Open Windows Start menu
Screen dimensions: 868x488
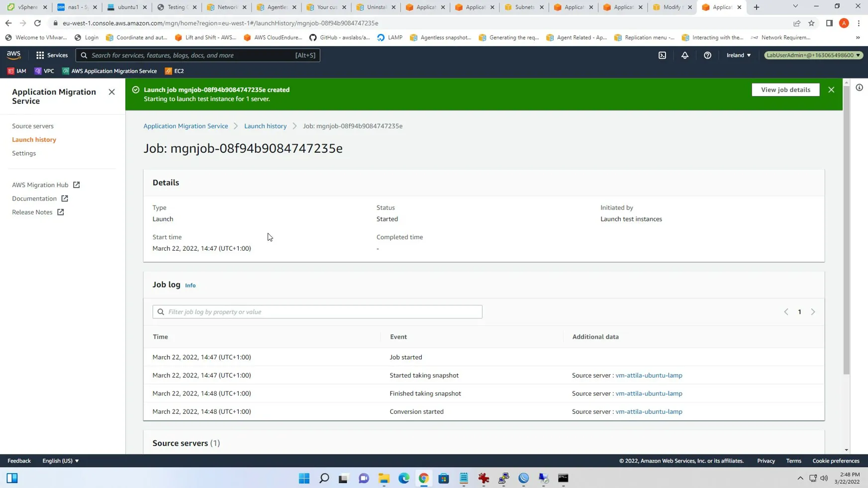click(x=304, y=478)
